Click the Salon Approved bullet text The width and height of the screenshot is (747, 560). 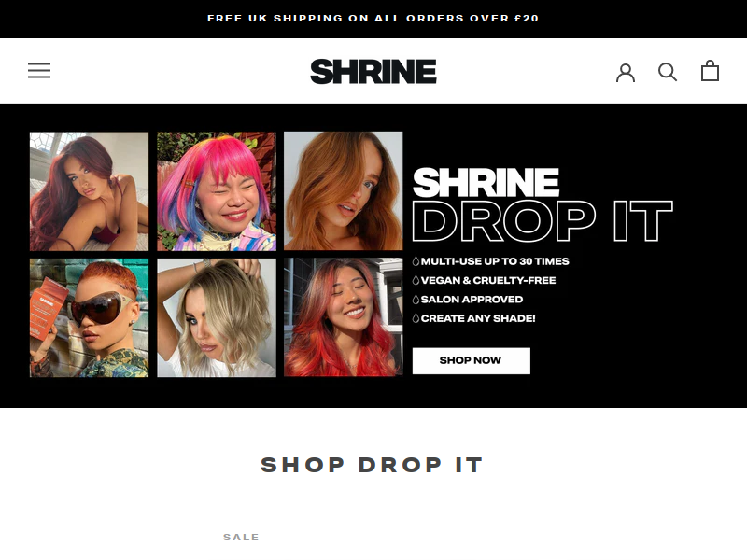(472, 300)
